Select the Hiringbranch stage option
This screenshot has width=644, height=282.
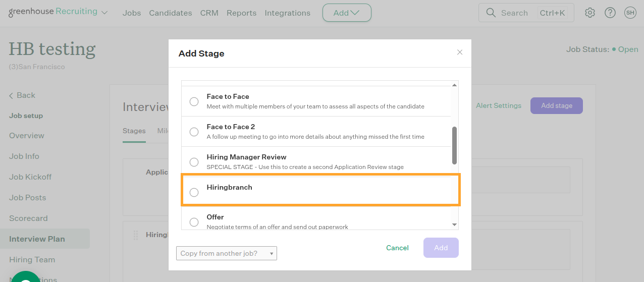pyautogui.click(x=194, y=192)
